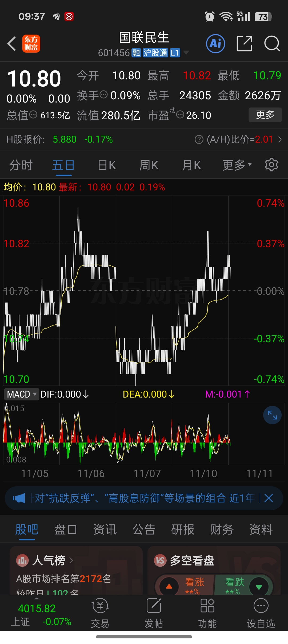Tap the battery 73 indicator

click(x=263, y=17)
